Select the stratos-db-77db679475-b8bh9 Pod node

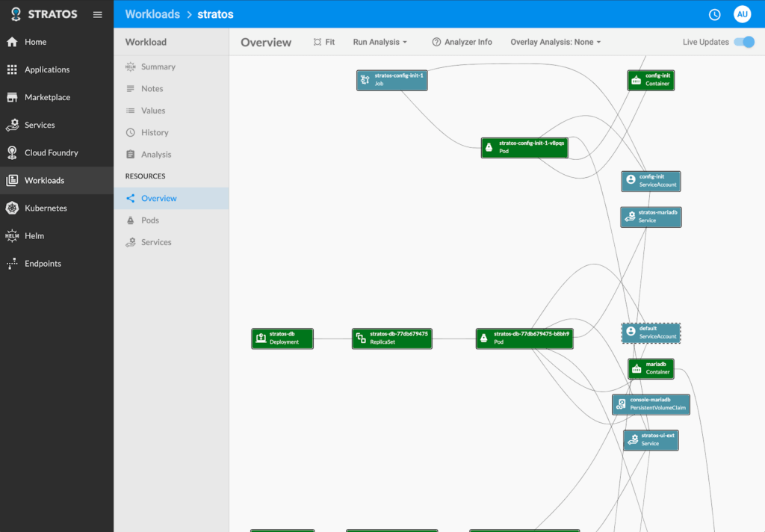coord(524,338)
